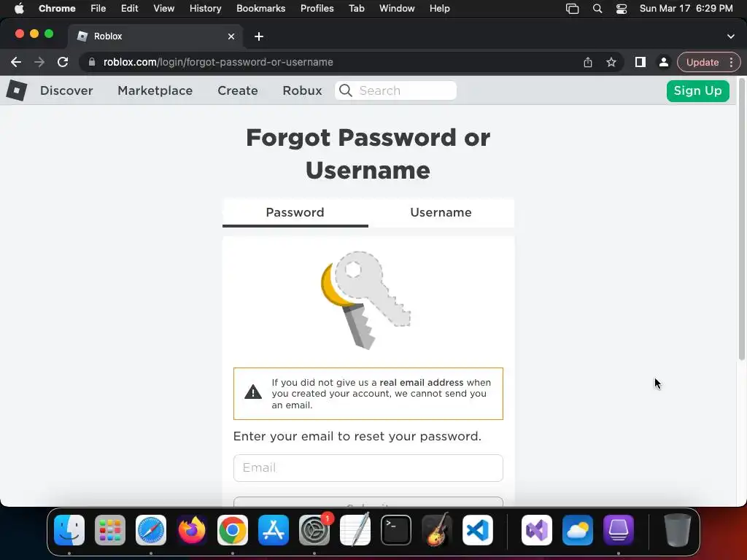Open System Preferences from the dock

314,530
